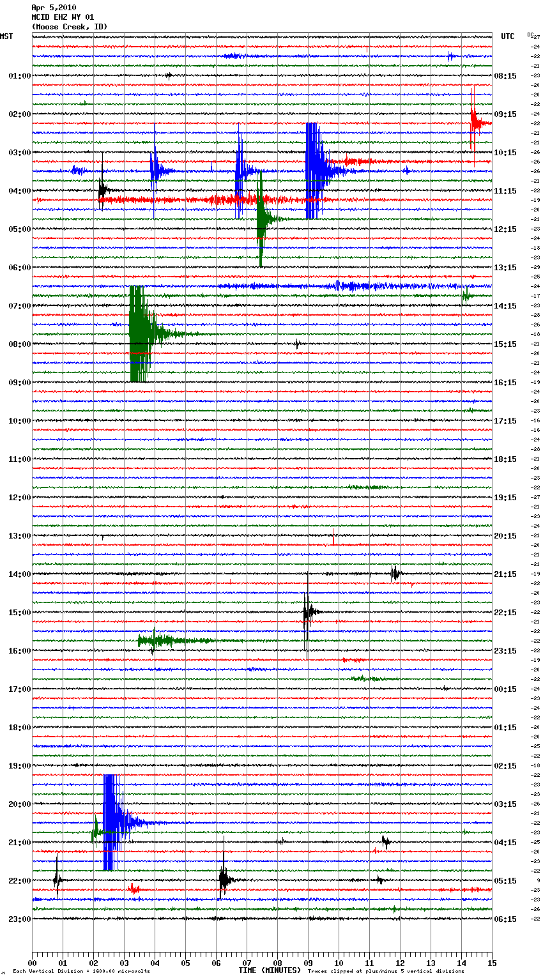The height and width of the screenshot is (980, 543).
Task: Click the '03' minute tick label
Action: click(x=124, y=963)
